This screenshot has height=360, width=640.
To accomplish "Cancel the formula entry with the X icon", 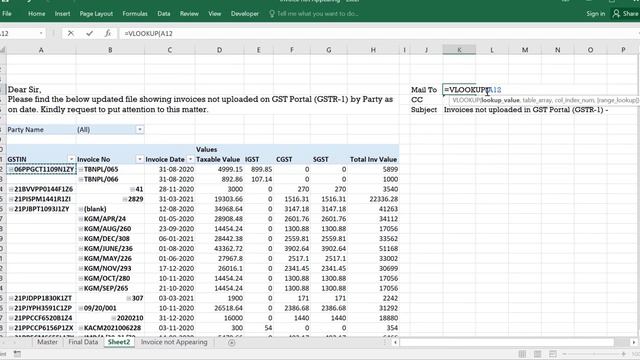I will [x=71, y=33].
